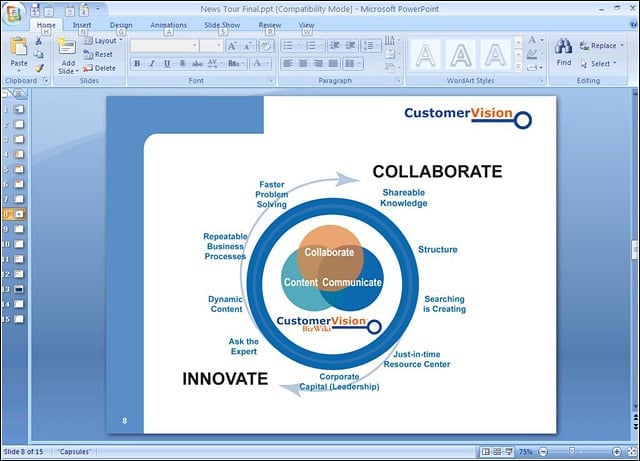Viewport: 640px width, 461px height.
Task: Apply the third WordArt style
Action: click(x=496, y=55)
